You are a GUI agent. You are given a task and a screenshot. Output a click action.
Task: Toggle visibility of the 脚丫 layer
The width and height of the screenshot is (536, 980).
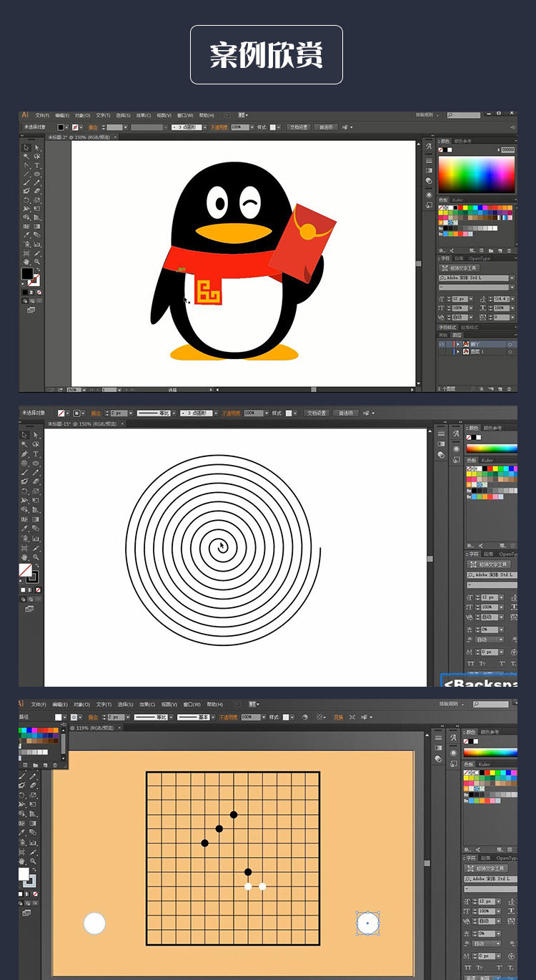442,344
